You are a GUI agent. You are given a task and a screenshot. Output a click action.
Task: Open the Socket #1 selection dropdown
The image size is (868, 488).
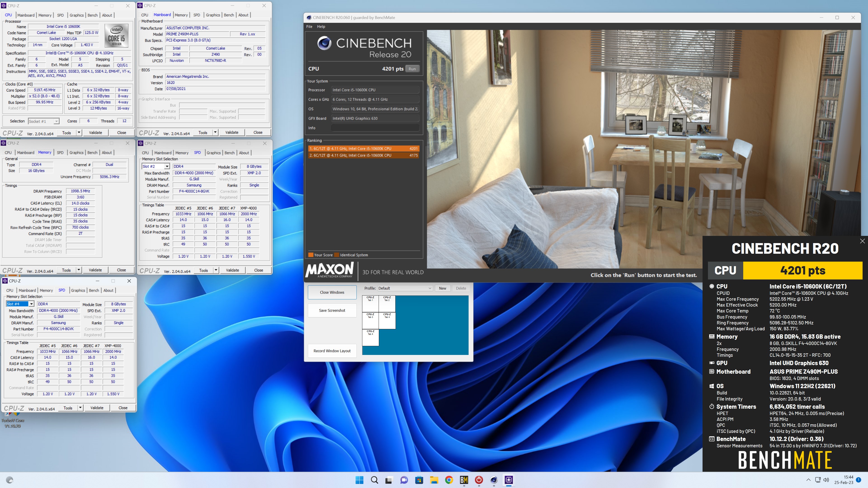click(x=44, y=121)
